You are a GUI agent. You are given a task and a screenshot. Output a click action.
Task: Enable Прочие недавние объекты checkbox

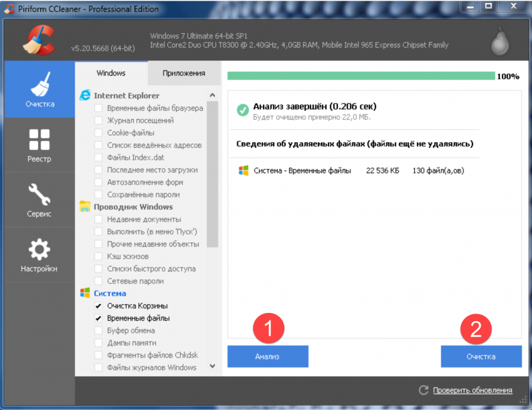coord(98,244)
